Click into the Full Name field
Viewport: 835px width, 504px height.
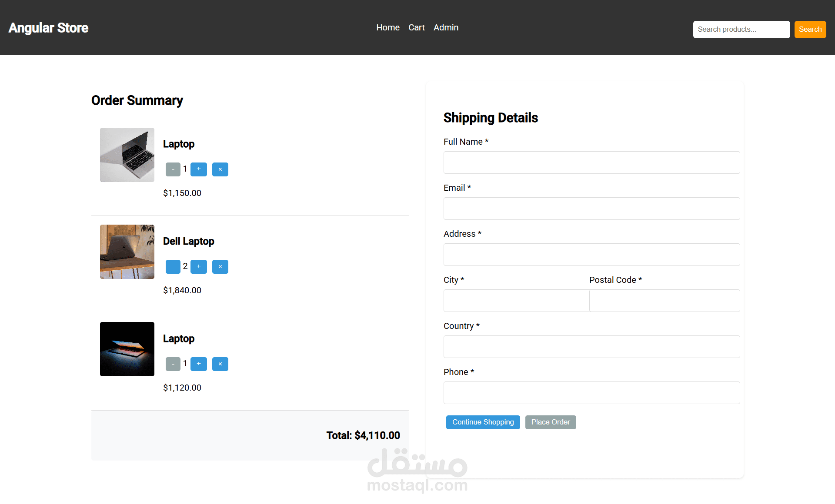(591, 162)
